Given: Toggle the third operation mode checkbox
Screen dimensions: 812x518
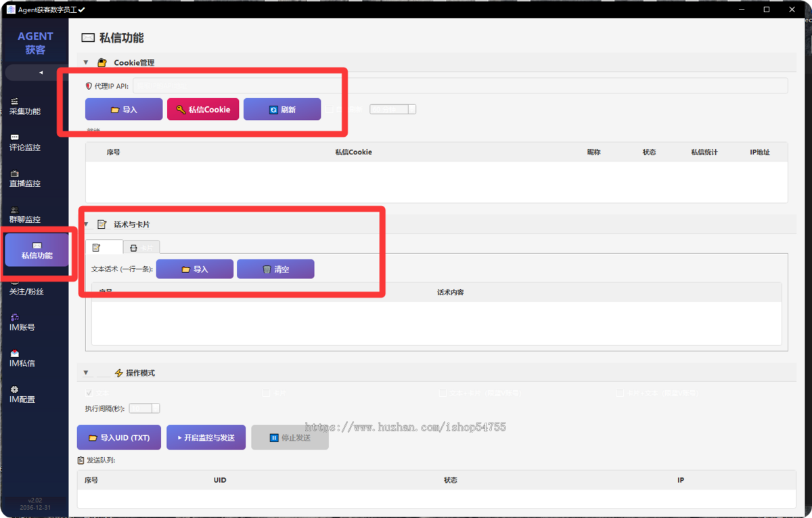Looking at the screenshot, I should click(x=443, y=393).
